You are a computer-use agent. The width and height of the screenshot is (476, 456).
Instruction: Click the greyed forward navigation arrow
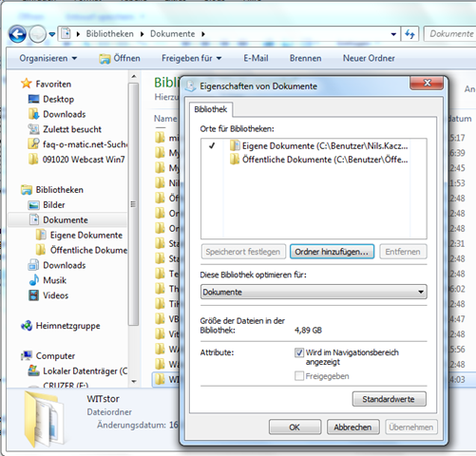point(37,33)
